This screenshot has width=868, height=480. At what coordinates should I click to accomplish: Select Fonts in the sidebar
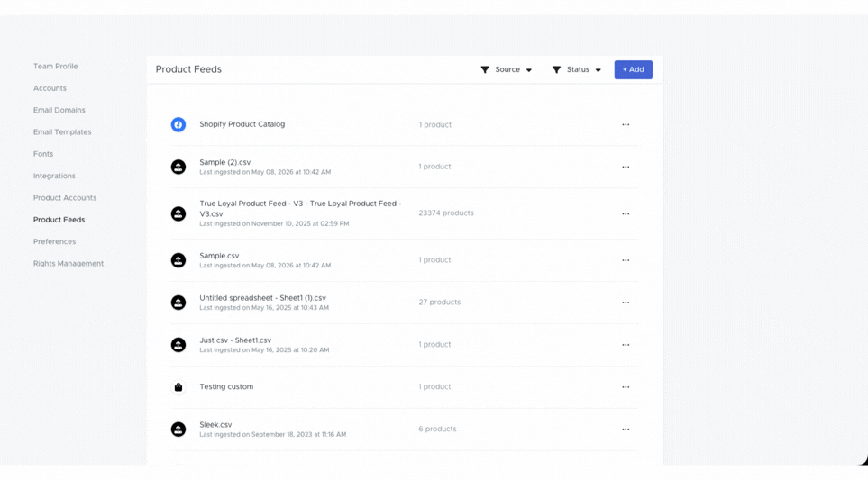pyautogui.click(x=43, y=154)
